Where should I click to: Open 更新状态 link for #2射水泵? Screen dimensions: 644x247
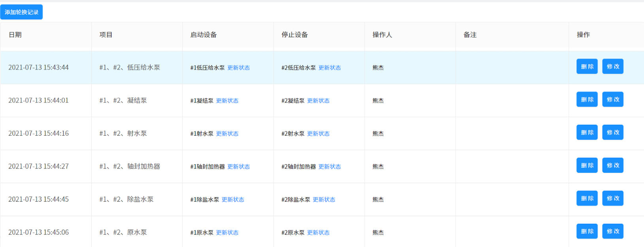coord(318,134)
